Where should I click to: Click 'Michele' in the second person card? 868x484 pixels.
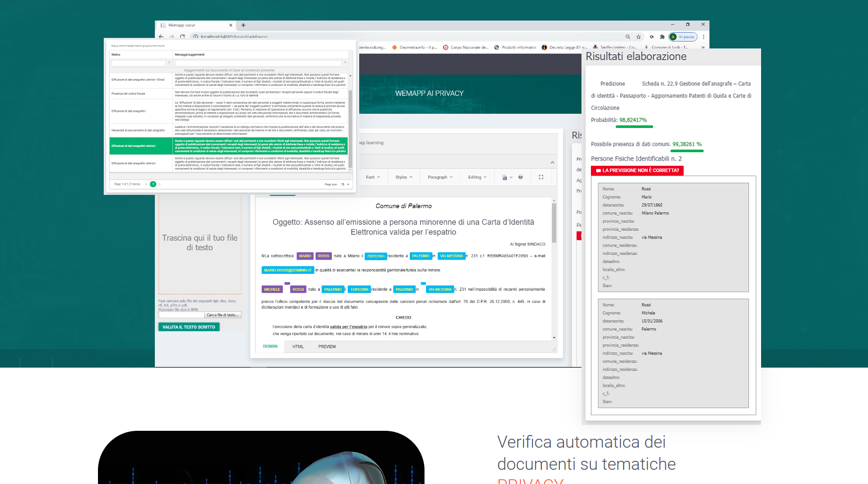(x=648, y=313)
